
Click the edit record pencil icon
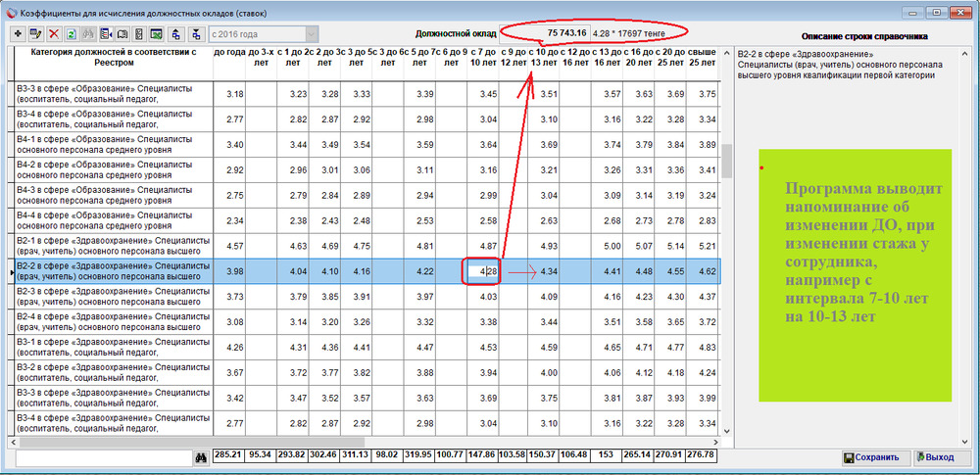click(35, 33)
